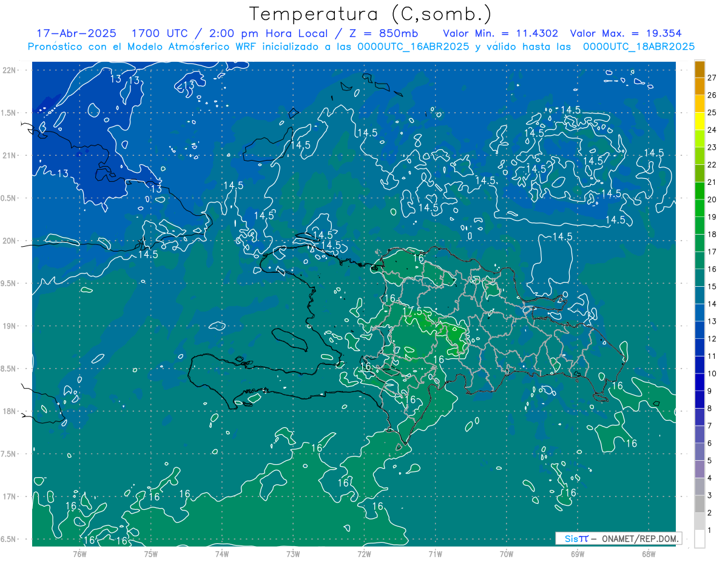
Task: Click the "0.5N" latitude tick label
Action: pos(9,198)
